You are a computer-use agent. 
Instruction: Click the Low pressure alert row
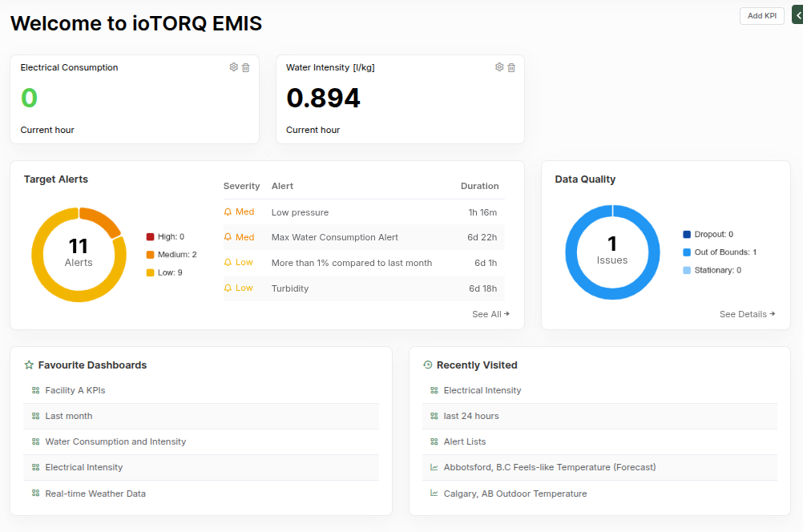pos(364,212)
